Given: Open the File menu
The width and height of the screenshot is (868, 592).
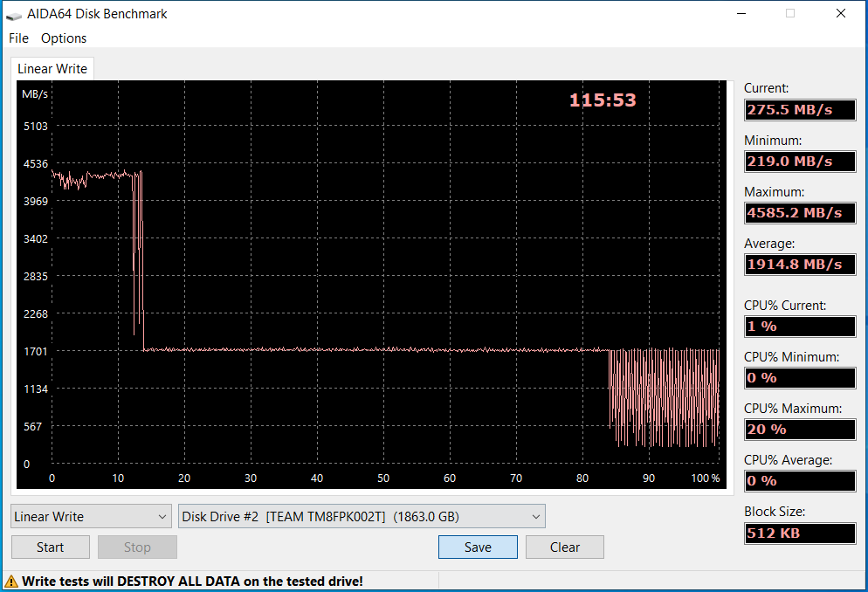Looking at the screenshot, I should [x=18, y=38].
